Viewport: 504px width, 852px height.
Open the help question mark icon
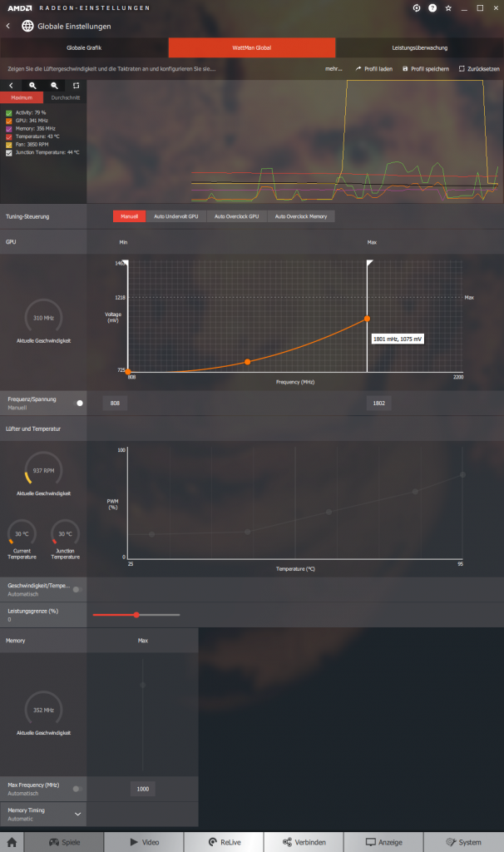(432, 8)
